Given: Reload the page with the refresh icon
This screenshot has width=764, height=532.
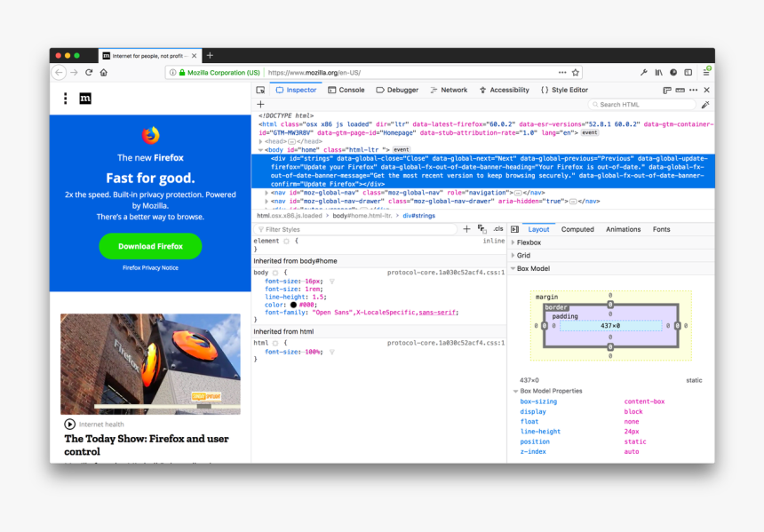Looking at the screenshot, I should point(89,73).
